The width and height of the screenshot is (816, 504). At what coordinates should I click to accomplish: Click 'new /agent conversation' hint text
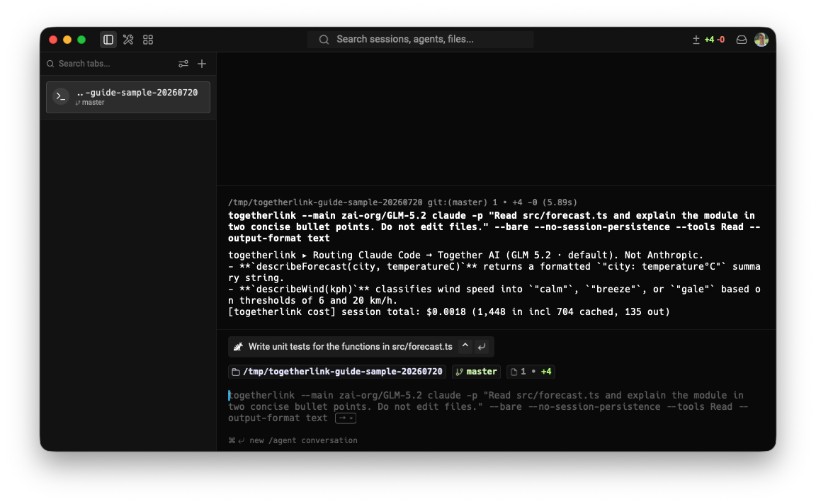tap(303, 440)
